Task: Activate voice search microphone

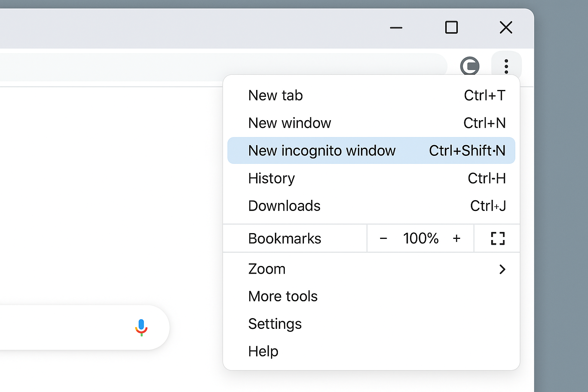Action: (x=141, y=328)
